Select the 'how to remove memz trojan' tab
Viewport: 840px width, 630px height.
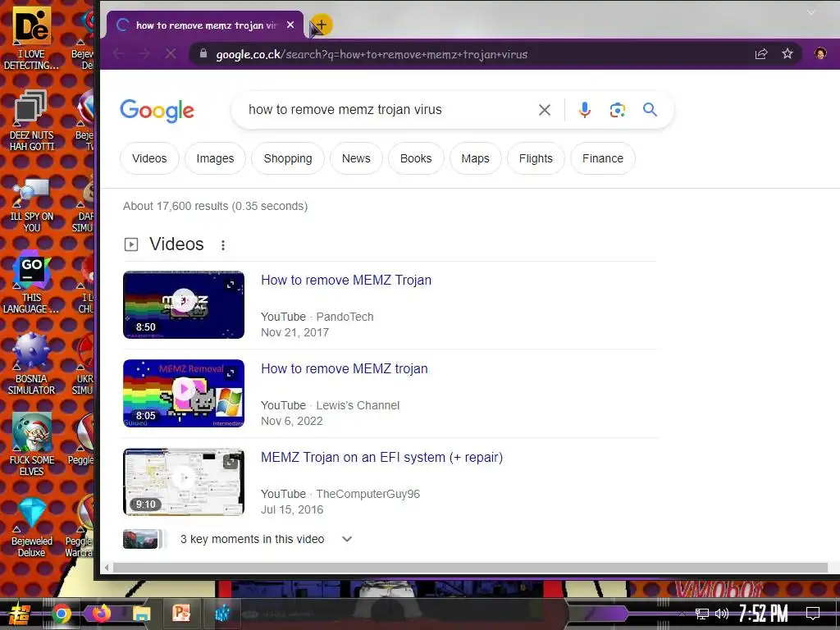[205, 25]
